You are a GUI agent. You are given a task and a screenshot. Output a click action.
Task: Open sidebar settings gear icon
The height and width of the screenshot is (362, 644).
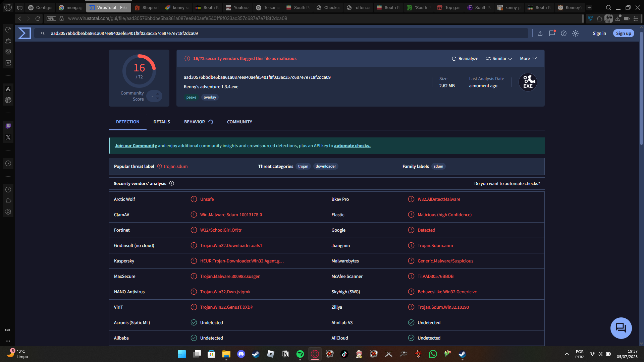8,212
